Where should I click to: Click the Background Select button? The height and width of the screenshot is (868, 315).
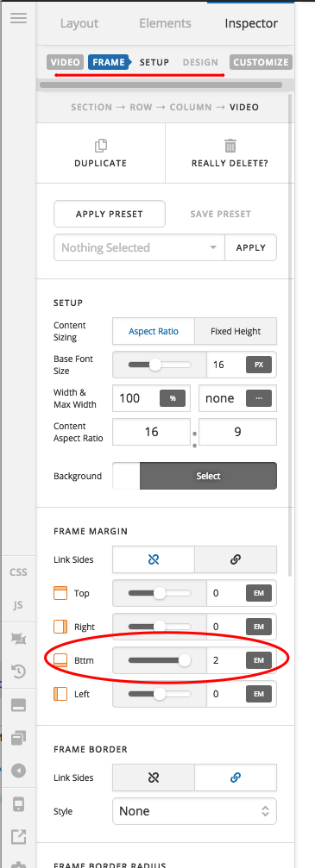pyautogui.click(x=208, y=476)
